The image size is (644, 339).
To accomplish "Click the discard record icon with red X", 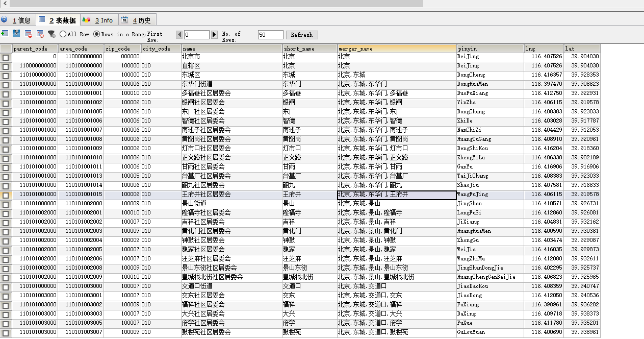I will [41, 34].
